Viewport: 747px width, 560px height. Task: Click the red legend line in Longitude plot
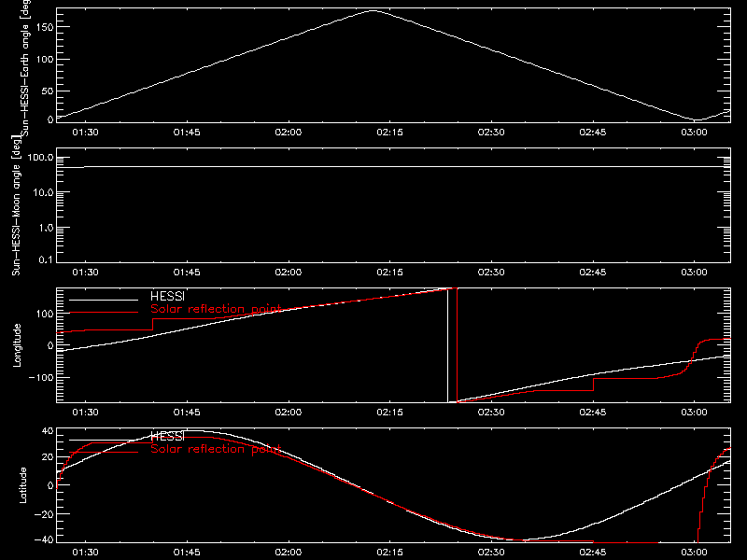click(x=104, y=313)
